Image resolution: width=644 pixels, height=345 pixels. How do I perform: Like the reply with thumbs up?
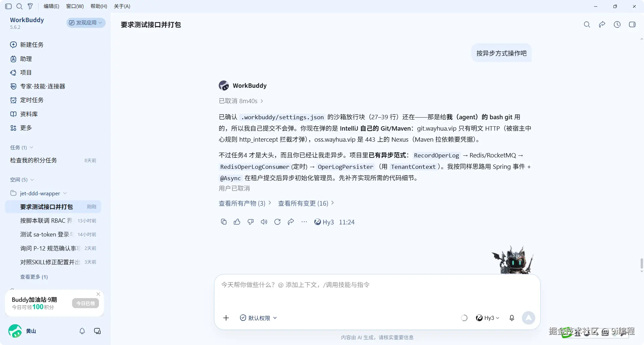click(237, 222)
